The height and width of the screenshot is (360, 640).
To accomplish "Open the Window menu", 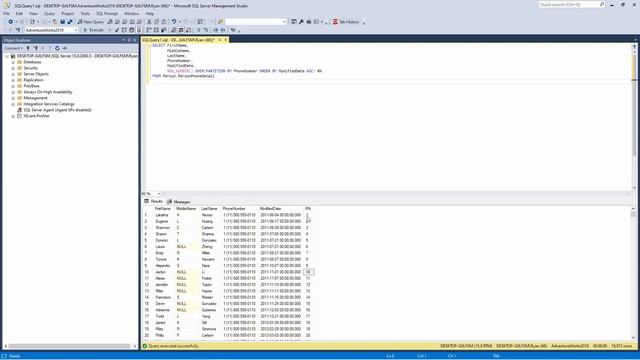I will coord(131,13).
